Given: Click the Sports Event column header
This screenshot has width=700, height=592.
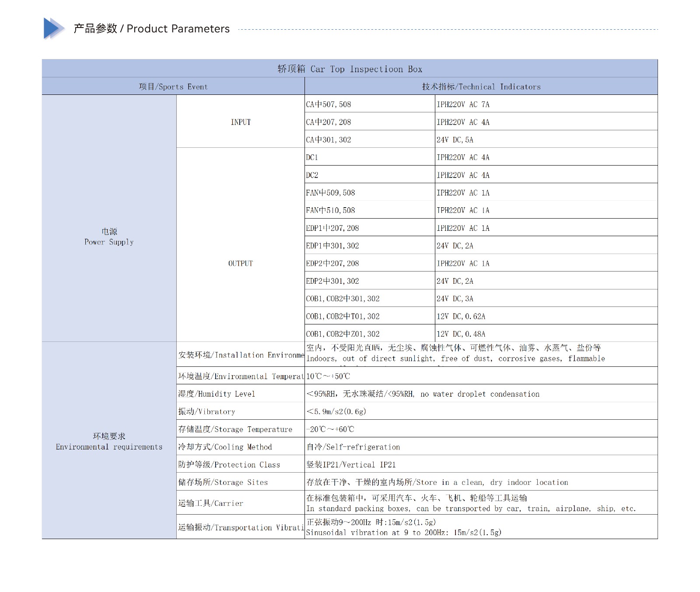Looking at the screenshot, I should [x=173, y=87].
